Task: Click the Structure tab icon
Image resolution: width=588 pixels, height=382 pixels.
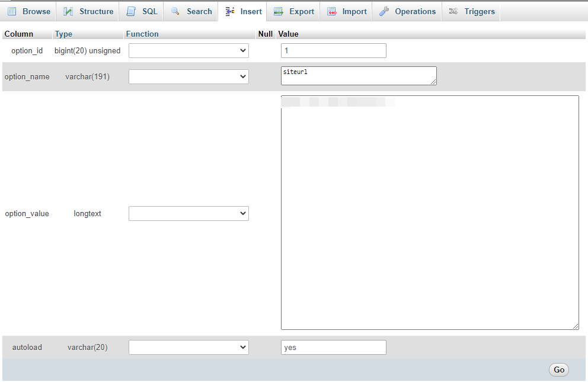Action: click(69, 11)
